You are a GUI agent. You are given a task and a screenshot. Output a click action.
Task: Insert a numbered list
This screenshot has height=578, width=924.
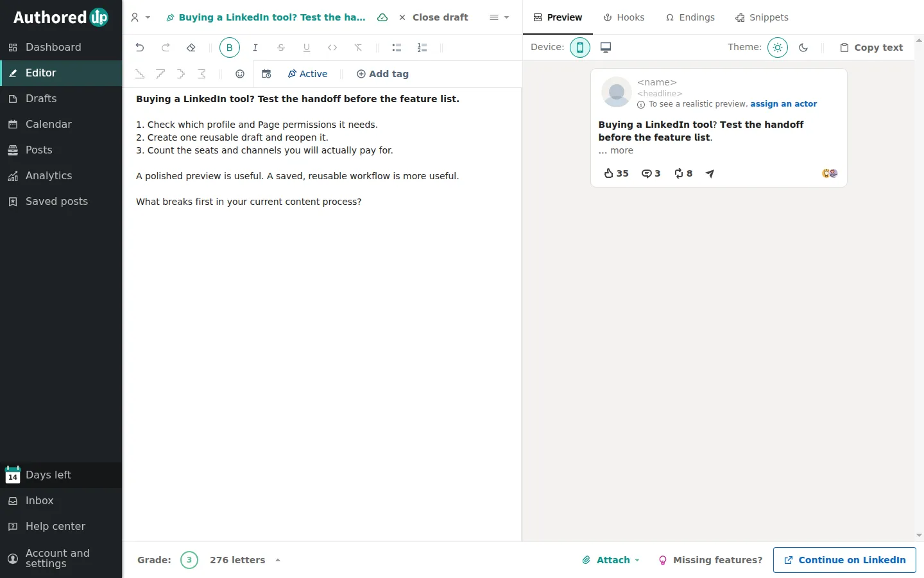[422, 48]
